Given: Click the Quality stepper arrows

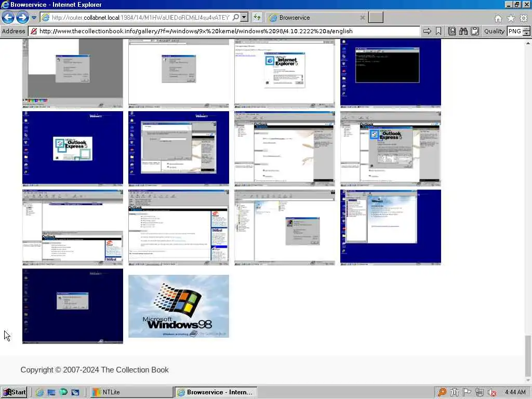Looking at the screenshot, I should pyautogui.click(x=526, y=31).
